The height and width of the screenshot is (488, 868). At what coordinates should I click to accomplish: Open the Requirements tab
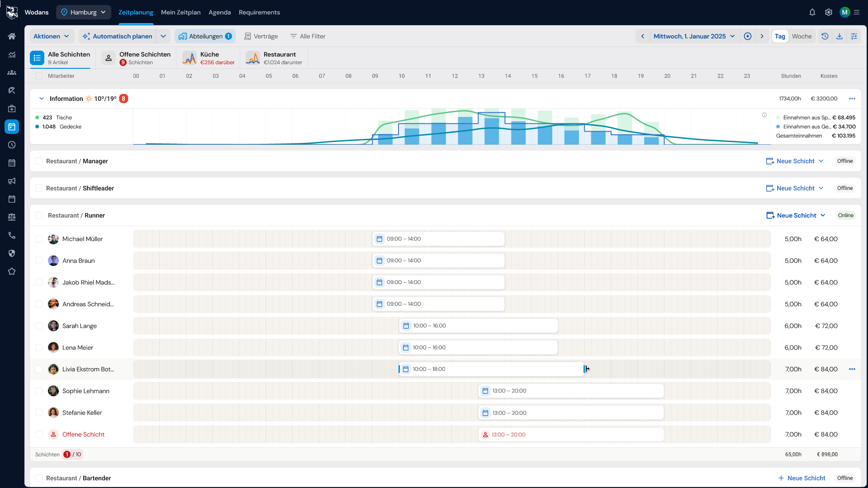tap(259, 12)
